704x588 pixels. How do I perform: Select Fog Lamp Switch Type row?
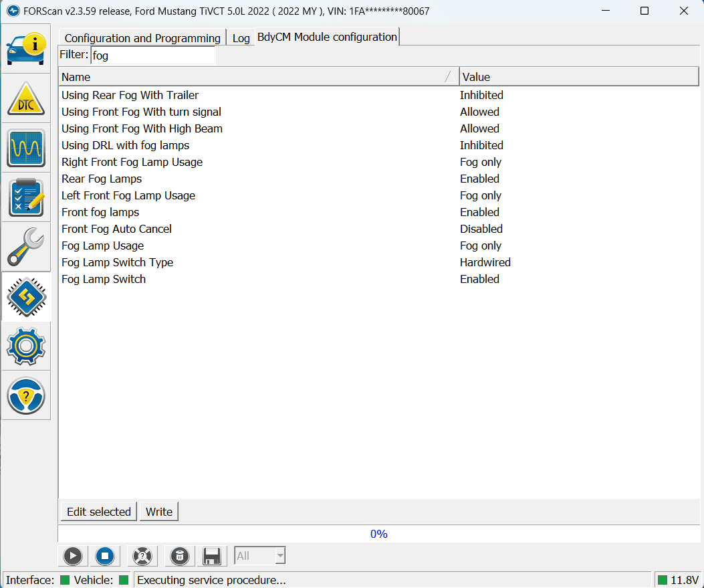tap(378, 262)
